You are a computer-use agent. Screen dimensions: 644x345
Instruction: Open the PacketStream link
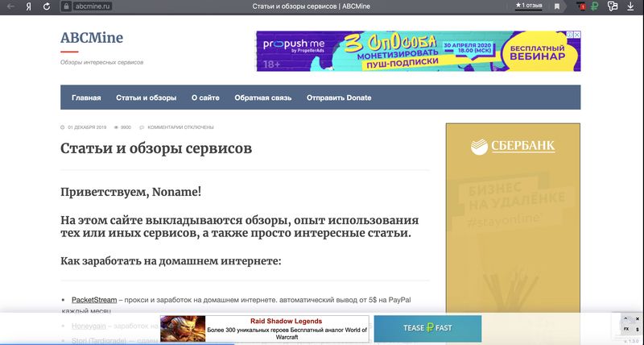[x=93, y=300]
